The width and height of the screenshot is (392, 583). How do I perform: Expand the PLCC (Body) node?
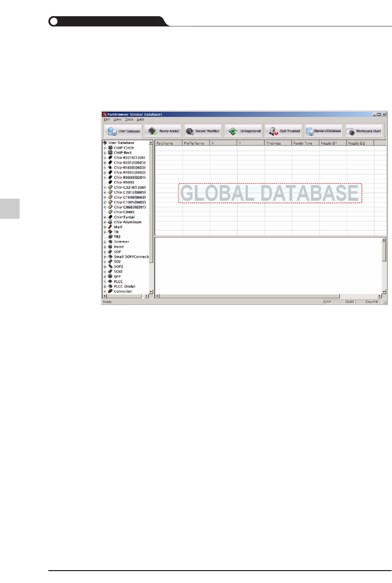pos(105,286)
